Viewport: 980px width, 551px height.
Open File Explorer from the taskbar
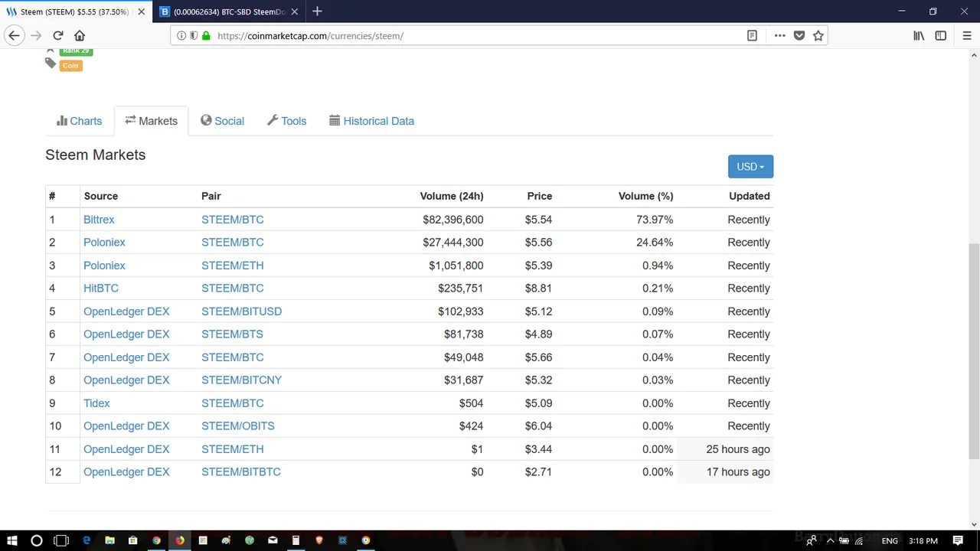[109, 540]
